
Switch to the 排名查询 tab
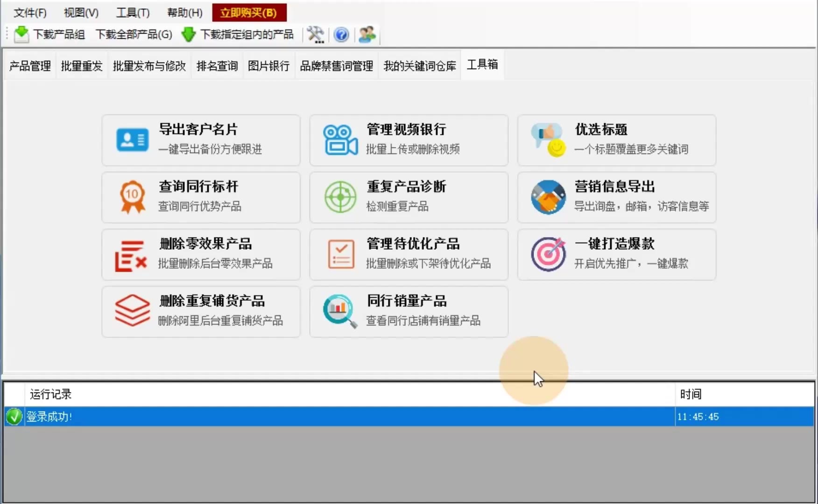click(x=217, y=66)
